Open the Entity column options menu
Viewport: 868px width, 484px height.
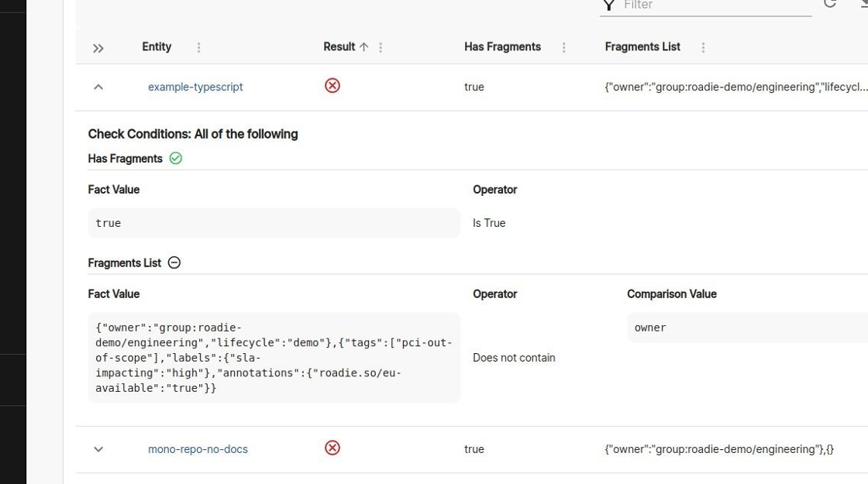tap(198, 47)
